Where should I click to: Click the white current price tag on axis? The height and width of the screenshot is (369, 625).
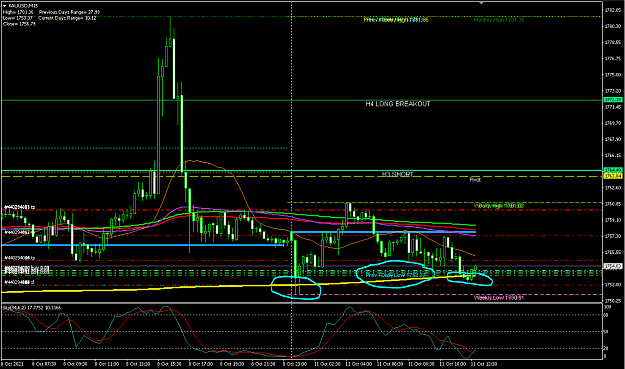[x=613, y=266]
